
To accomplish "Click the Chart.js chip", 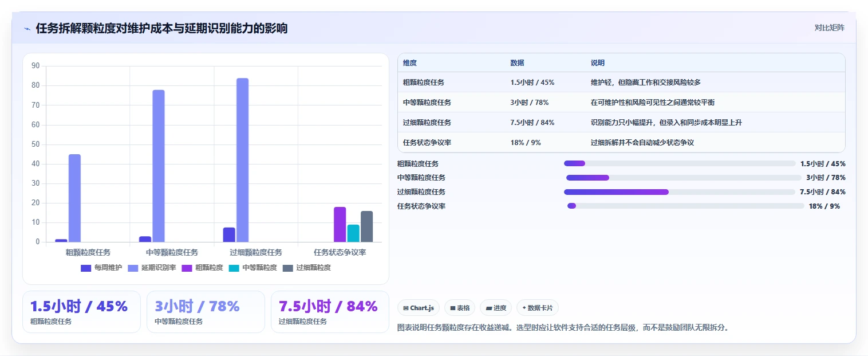I will [419, 308].
